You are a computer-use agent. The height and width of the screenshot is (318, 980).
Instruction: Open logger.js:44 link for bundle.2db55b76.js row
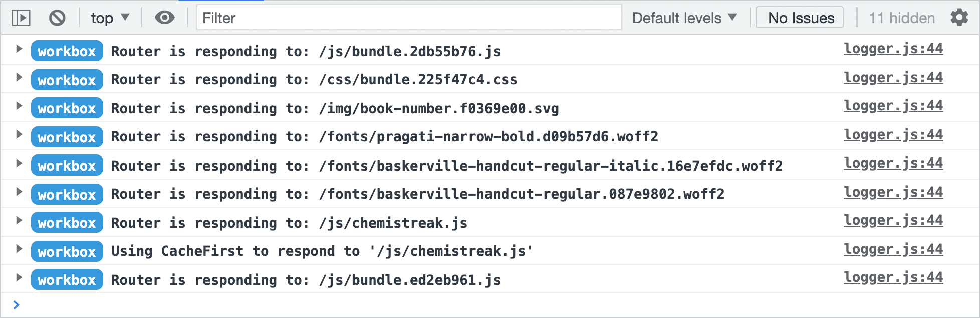893,49
